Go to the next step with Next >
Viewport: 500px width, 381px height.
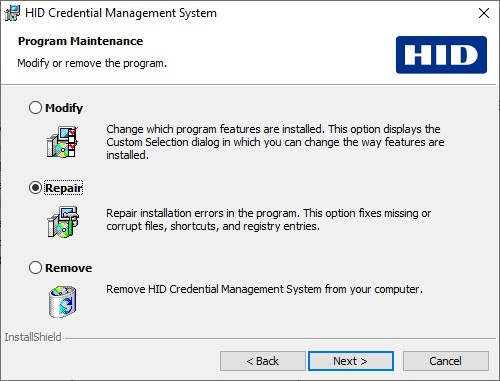tap(351, 361)
